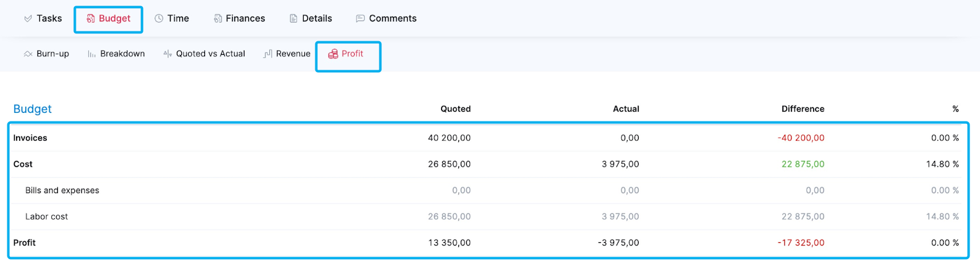Open the Tasks tab
The image size is (980, 272).
coord(43,19)
